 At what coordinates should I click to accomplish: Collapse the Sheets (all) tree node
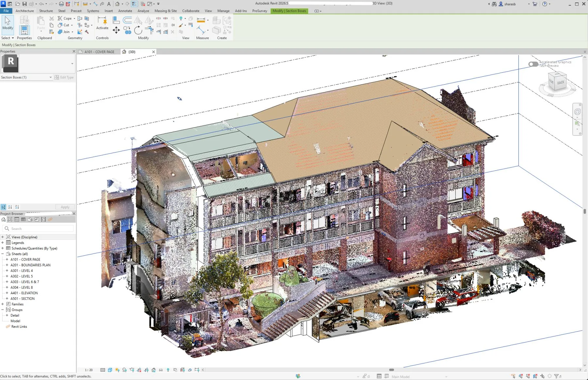3,254
